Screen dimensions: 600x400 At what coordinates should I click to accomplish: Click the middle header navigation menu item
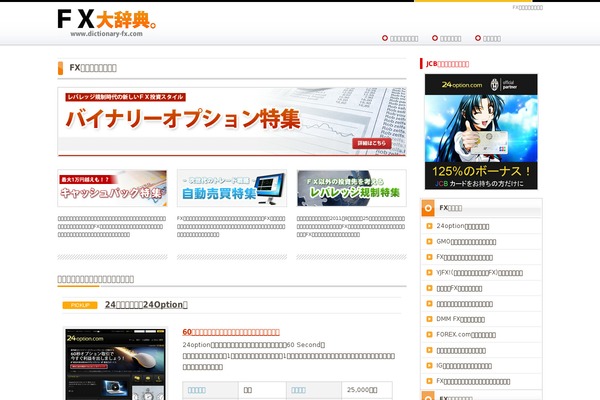click(x=446, y=38)
